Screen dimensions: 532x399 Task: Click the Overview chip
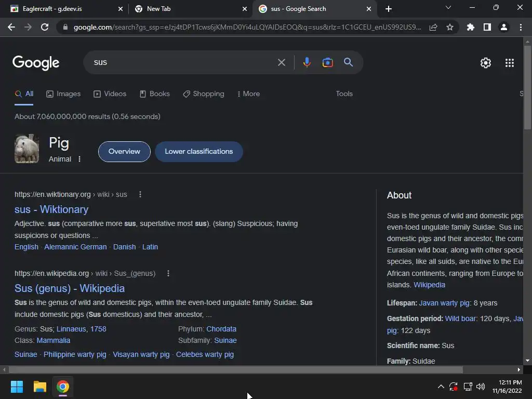pyautogui.click(x=124, y=152)
